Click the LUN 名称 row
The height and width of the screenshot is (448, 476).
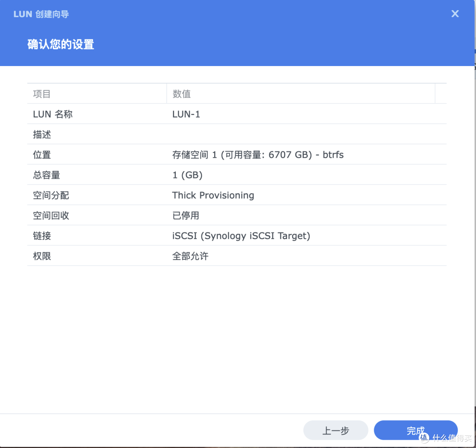[52, 114]
